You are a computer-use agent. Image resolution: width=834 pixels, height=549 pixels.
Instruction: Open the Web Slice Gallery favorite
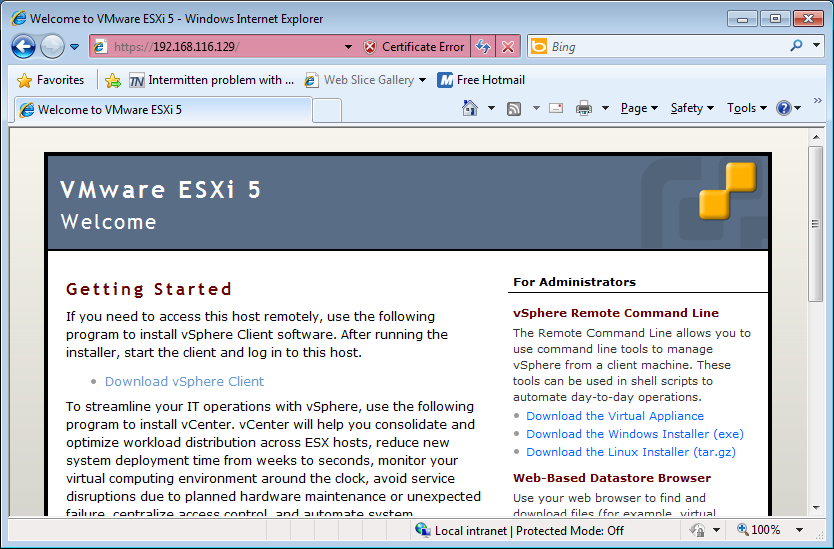coord(359,80)
